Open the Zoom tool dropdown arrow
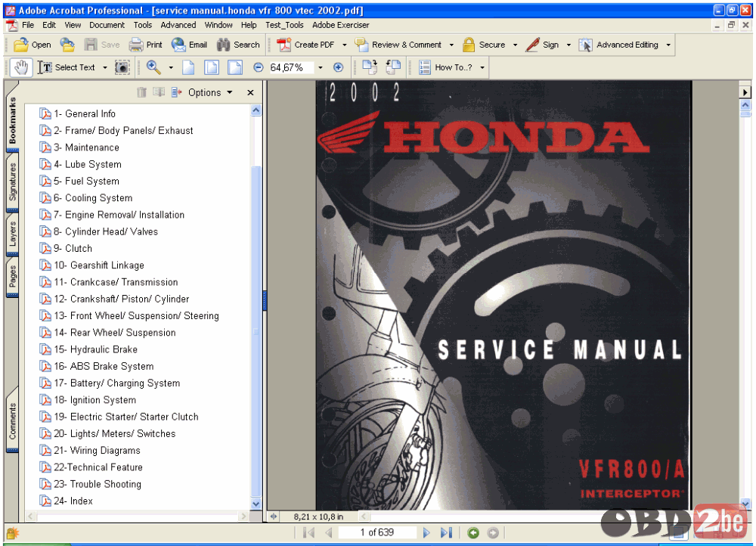This screenshot has height=546, width=756. [171, 67]
